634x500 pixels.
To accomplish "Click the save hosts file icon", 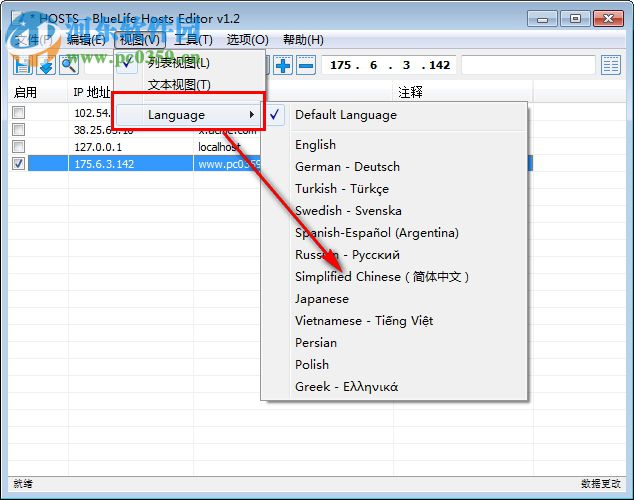I will pyautogui.click(x=22, y=65).
